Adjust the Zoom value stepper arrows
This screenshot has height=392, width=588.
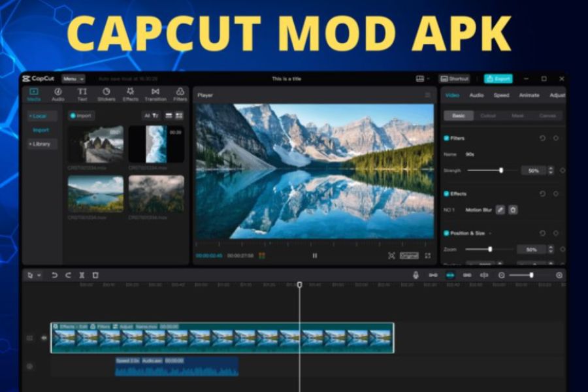pos(551,250)
